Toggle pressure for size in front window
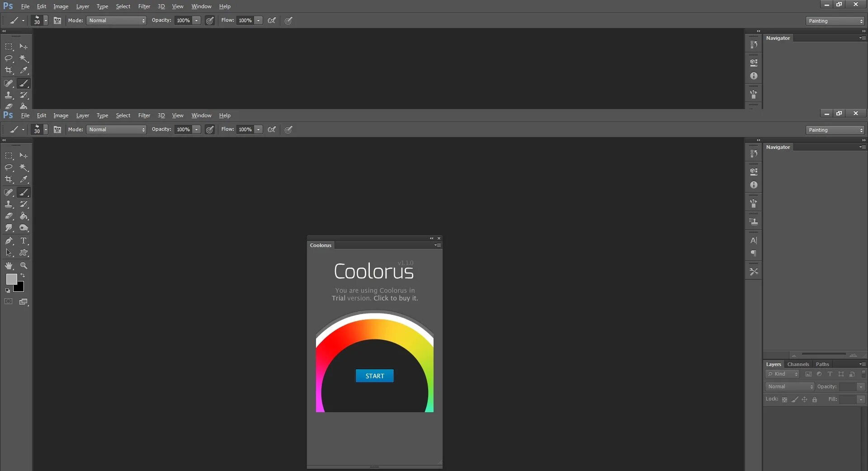Screen dimensions: 868x471 coord(288,130)
